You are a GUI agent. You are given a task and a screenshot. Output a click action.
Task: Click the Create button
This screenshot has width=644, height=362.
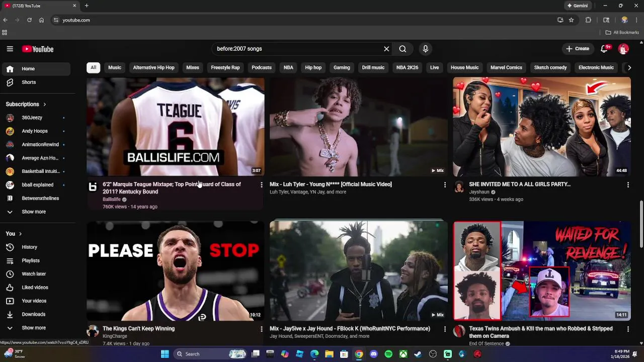(577, 49)
